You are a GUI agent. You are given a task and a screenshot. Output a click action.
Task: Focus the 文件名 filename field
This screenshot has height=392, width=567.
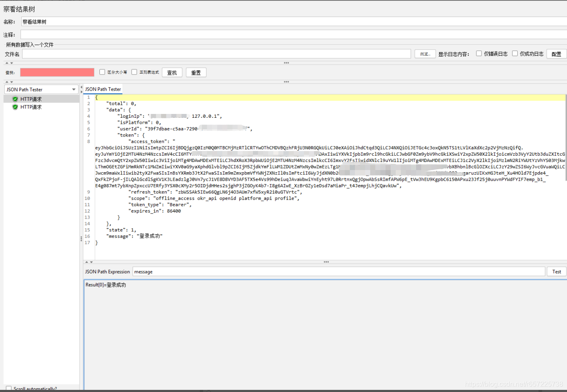point(216,54)
